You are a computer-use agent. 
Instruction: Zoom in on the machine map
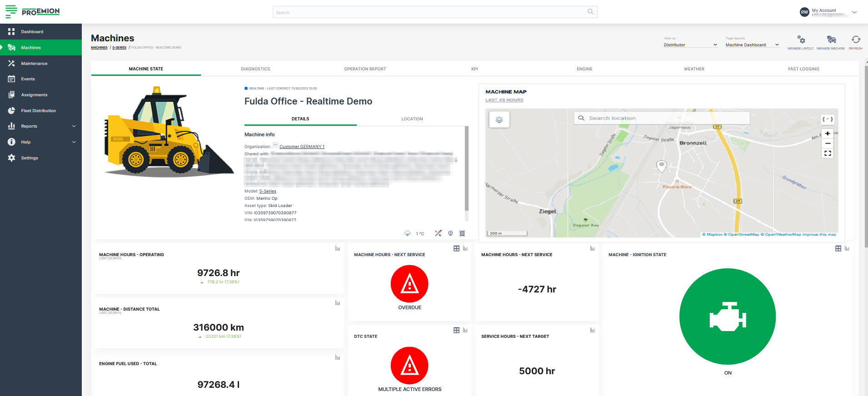pos(828,134)
